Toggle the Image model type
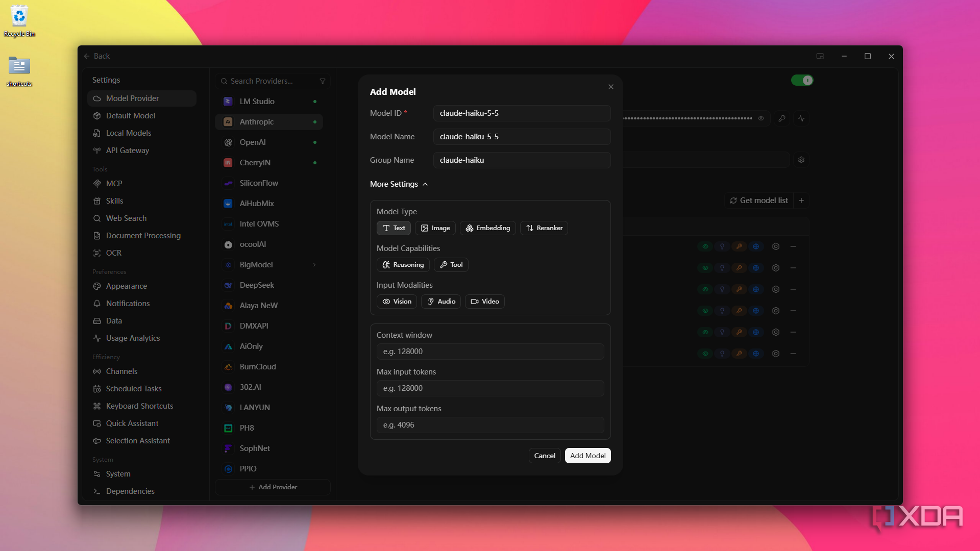Viewport: 980px width, 551px height. coord(435,228)
